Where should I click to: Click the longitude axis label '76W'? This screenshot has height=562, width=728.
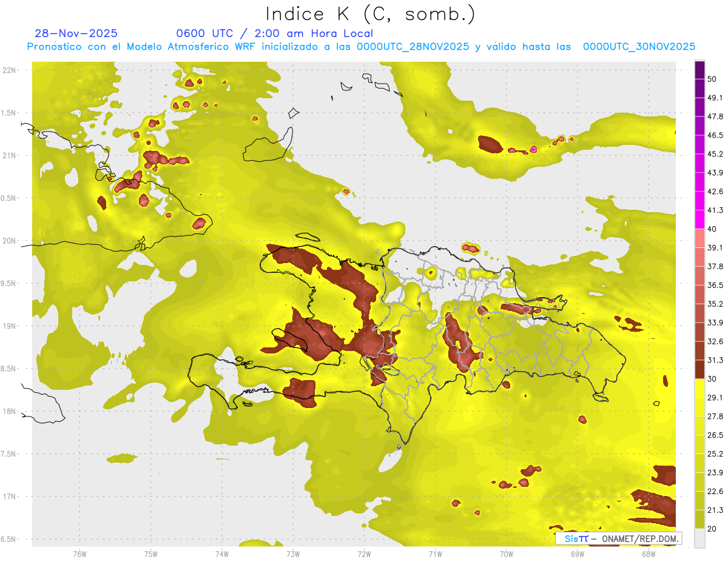[x=79, y=554]
